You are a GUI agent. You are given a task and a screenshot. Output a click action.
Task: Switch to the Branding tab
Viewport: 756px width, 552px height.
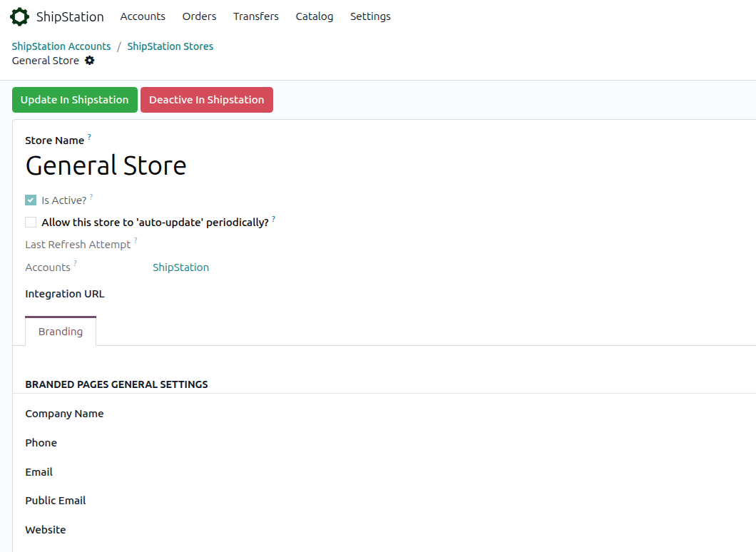coord(61,332)
